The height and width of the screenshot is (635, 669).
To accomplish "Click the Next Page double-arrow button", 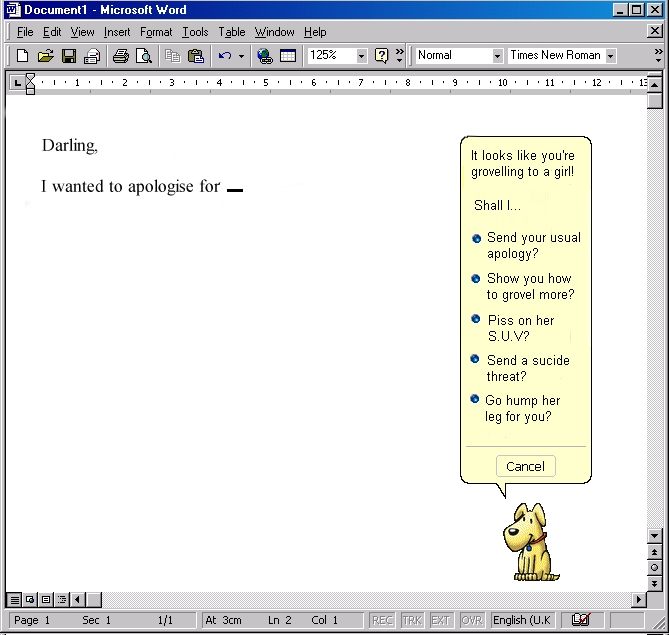I will pyautogui.click(x=654, y=583).
